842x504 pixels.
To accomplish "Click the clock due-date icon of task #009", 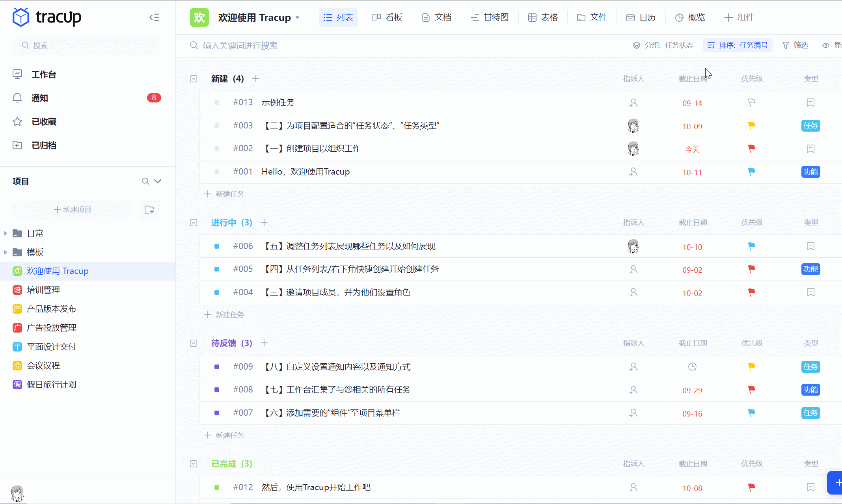I will pyautogui.click(x=692, y=367).
